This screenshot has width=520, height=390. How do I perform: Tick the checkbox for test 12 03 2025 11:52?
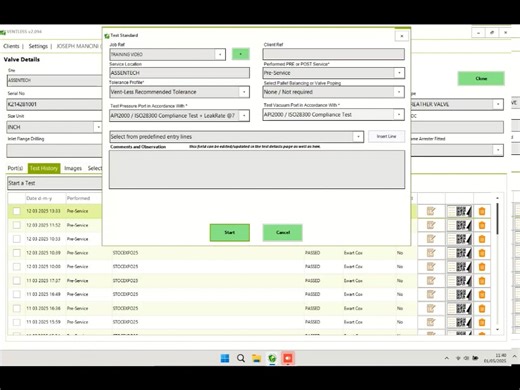17,225
